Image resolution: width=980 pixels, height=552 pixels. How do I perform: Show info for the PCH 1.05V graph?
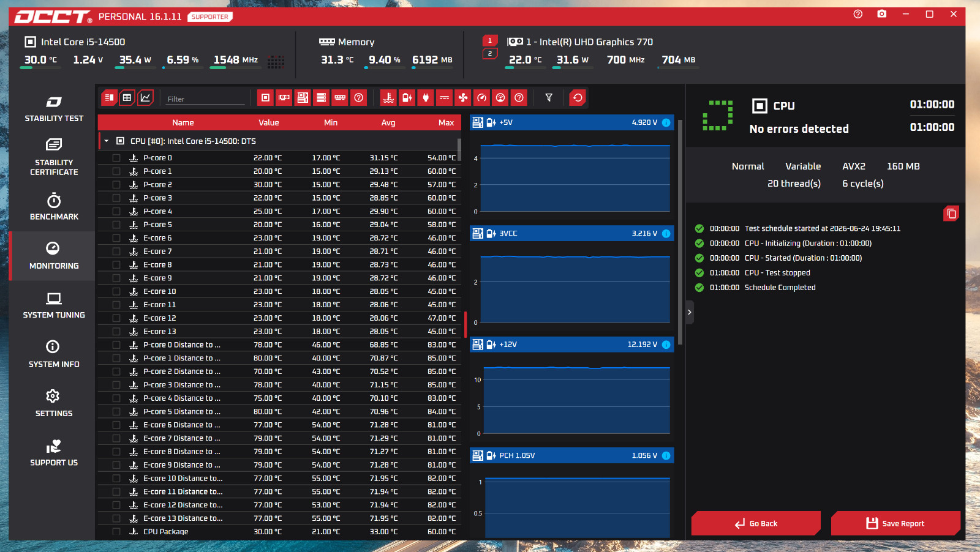pos(666,455)
